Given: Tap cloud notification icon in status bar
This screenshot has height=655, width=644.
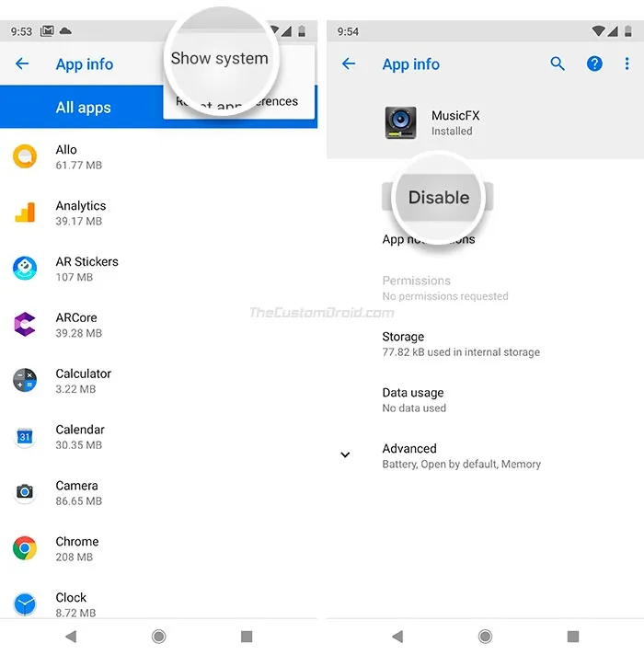Looking at the screenshot, I should click(65, 31).
